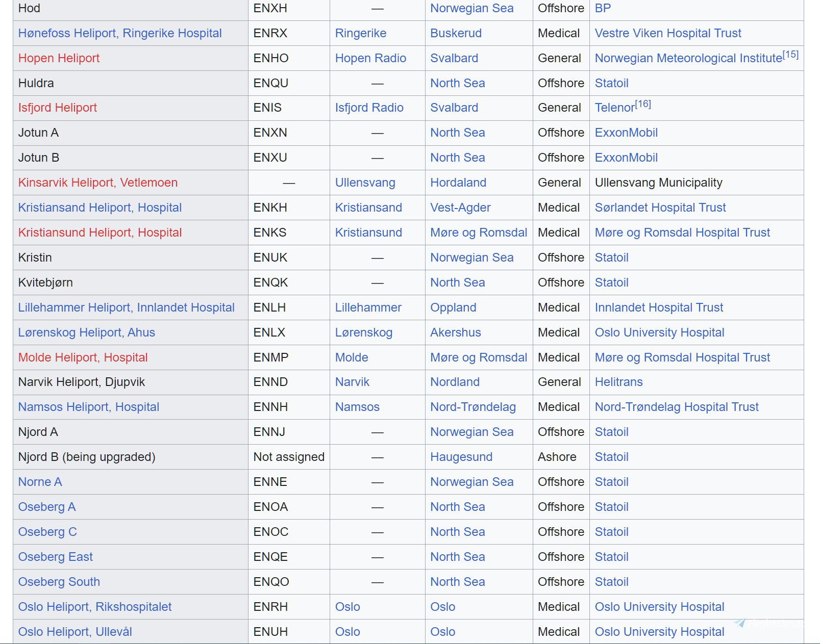Open Helitrans operator link
This screenshot has height=644, width=820.
click(x=619, y=382)
